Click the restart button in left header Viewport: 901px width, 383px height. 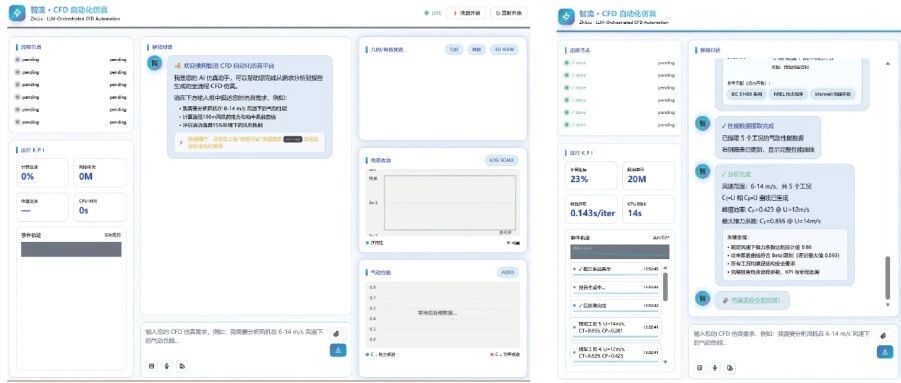[x=509, y=13]
